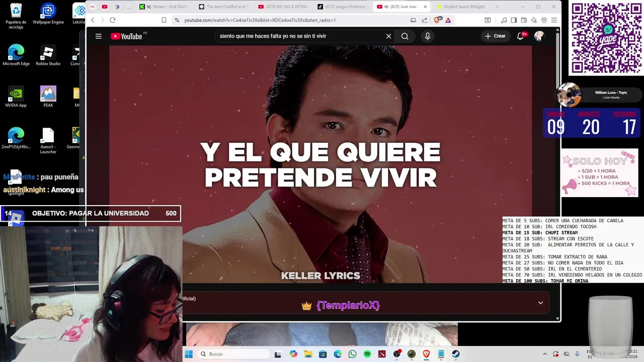Open the Windows Start button

point(189,354)
